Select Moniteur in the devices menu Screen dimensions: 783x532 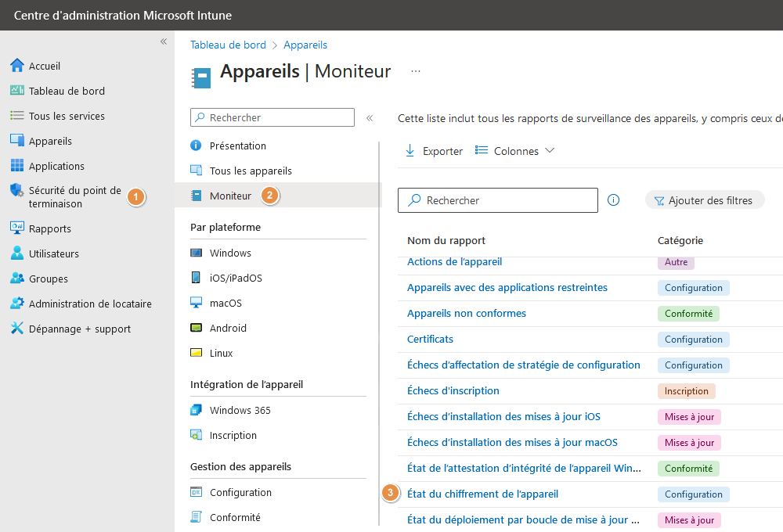pos(230,196)
